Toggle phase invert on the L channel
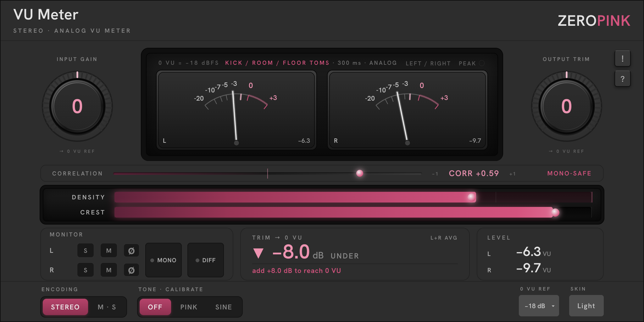This screenshot has width=644, height=322. pyautogui.click(x=131, y=251)
